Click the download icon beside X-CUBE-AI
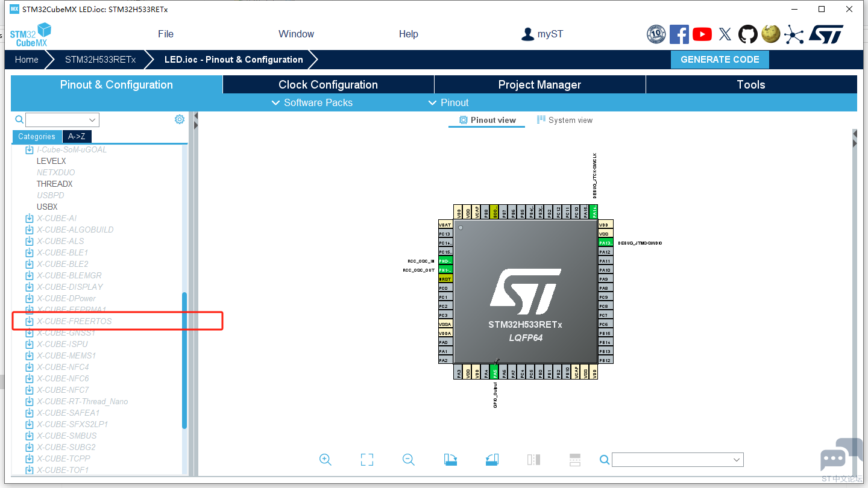The width and height of the screenshot is (868, 488). coord(29,218)
